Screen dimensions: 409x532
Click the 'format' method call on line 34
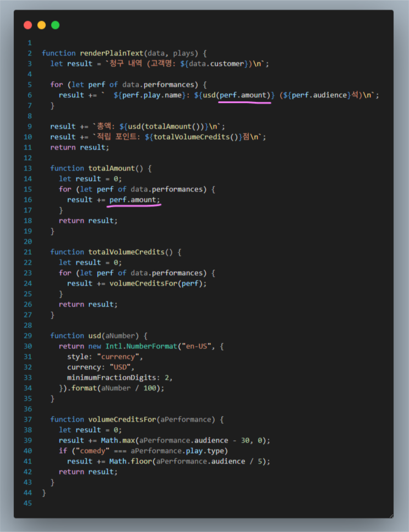[84, 388]
